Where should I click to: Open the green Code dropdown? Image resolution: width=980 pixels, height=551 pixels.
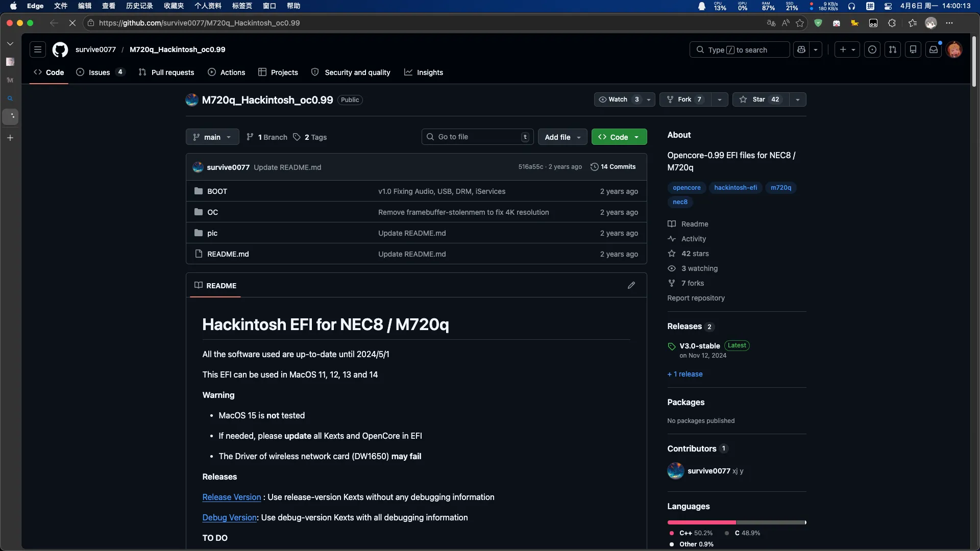[x=619, y=137]
